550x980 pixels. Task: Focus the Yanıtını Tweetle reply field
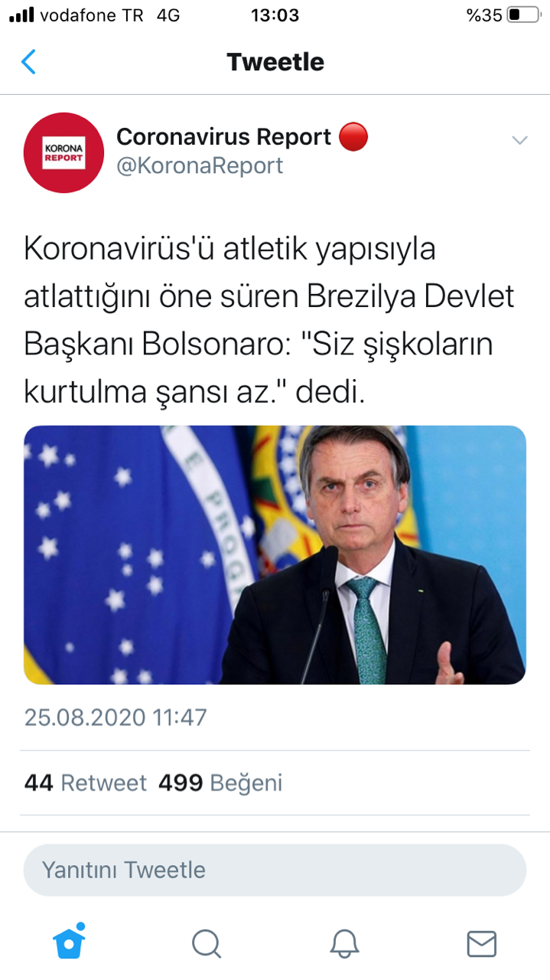pyautogui.click(x=275, y=871)
